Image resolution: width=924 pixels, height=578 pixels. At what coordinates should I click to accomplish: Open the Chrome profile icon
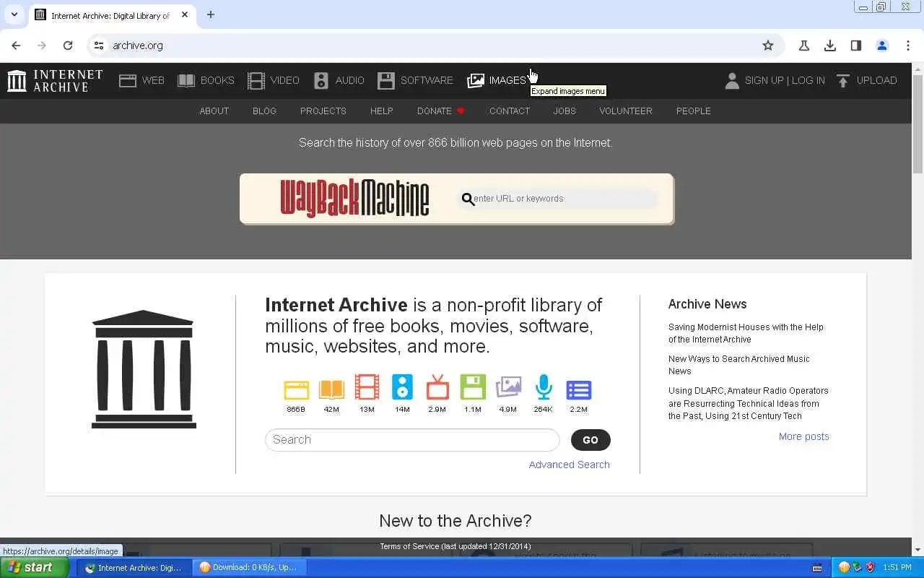[882, 46]
